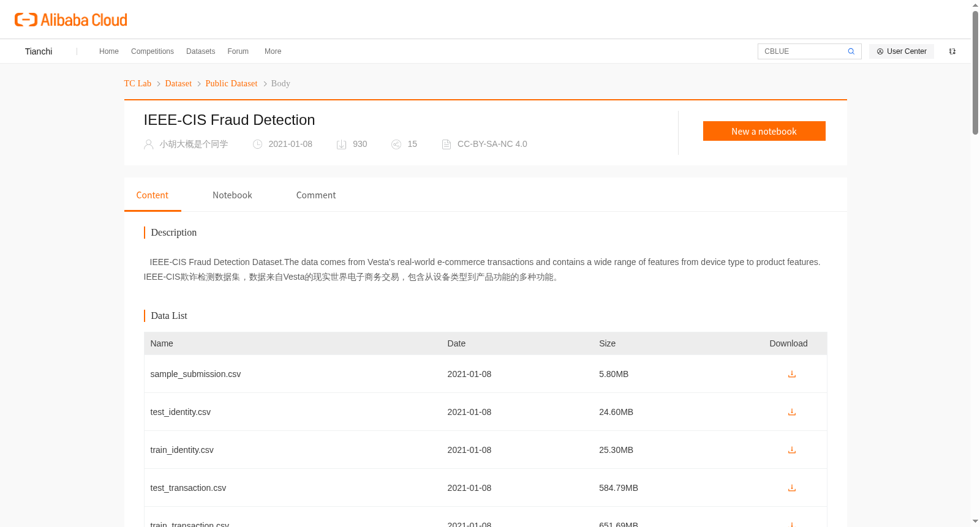Click the date in the test_identity.csv row
This screenshot has height=527, width=980.
469,412
